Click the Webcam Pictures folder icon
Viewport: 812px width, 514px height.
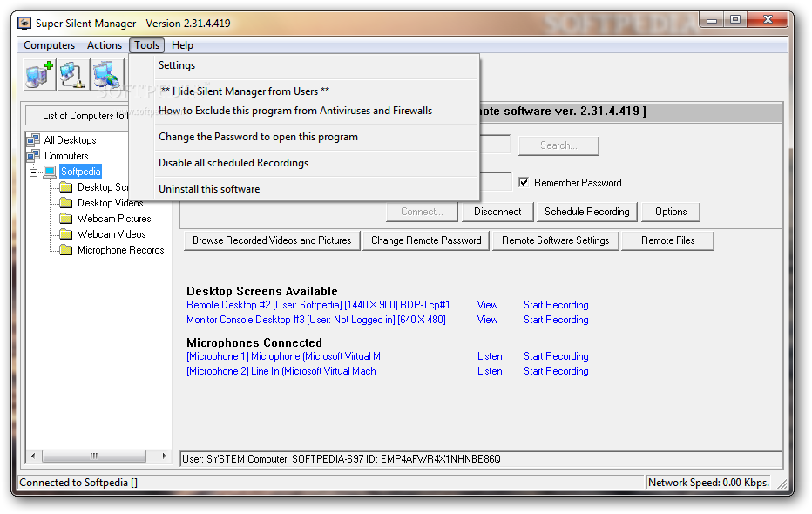point(65,219)
